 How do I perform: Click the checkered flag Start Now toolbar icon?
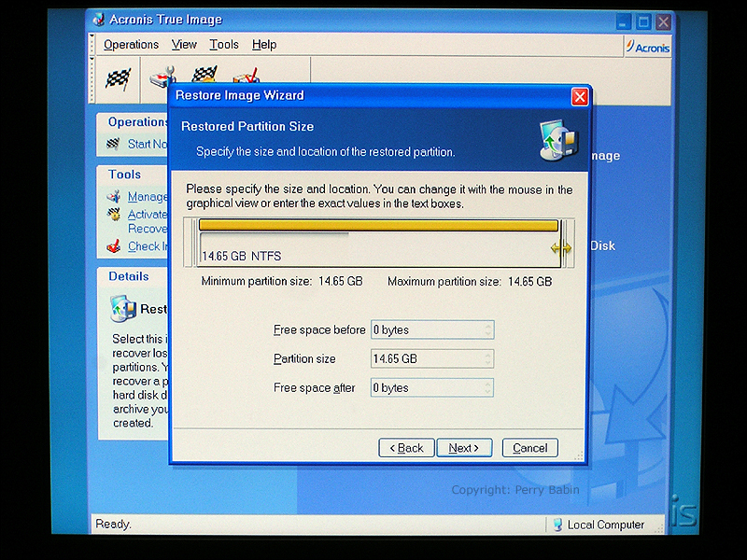[x=118, y=79]
